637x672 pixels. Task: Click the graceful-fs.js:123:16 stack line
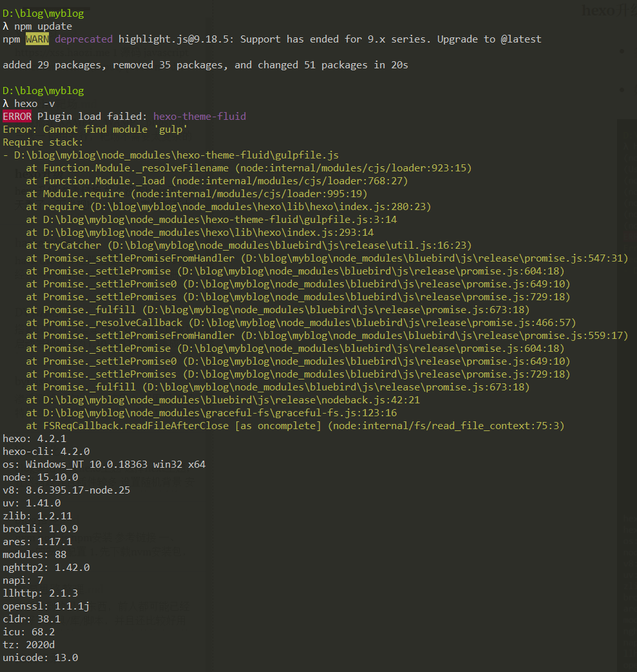coord(211,413)
